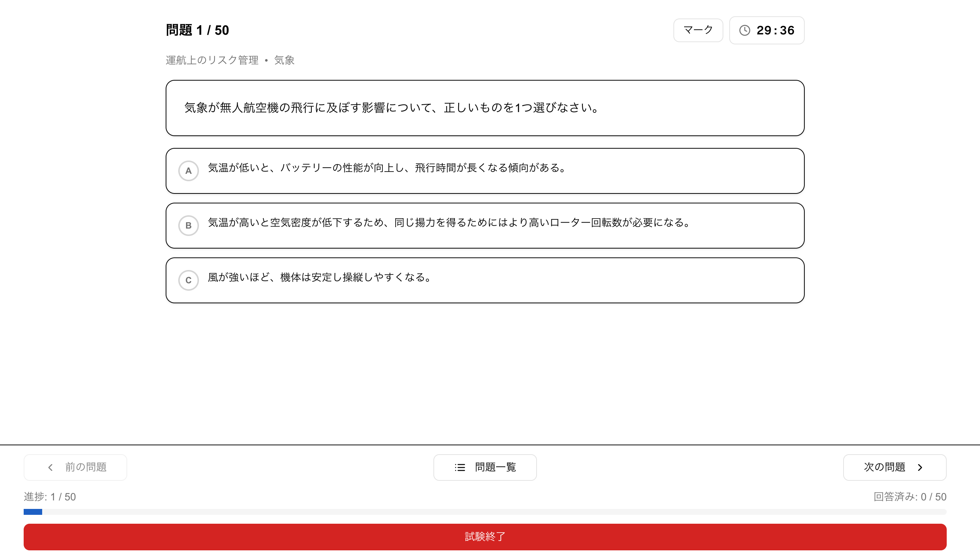Click the blue progress bar segment

pos(33,512)
